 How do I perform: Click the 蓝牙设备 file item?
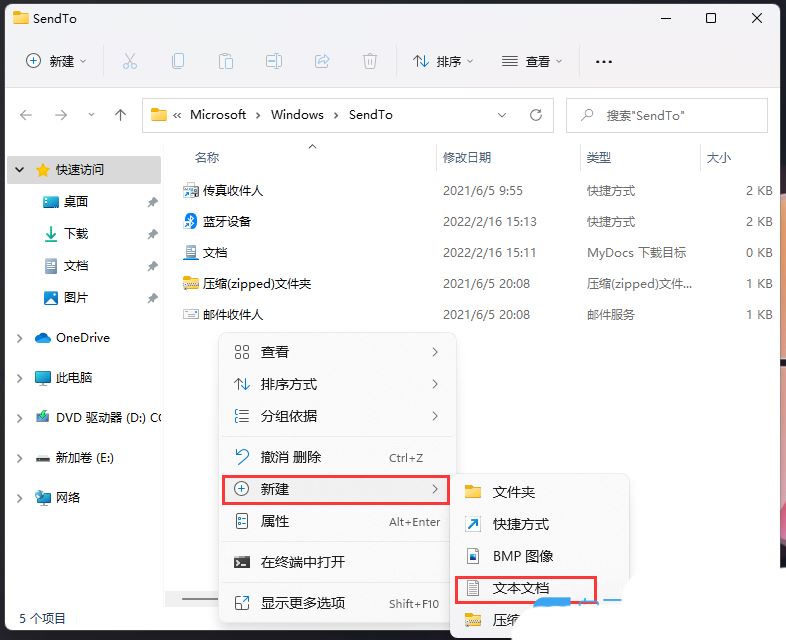coord(227,221)
